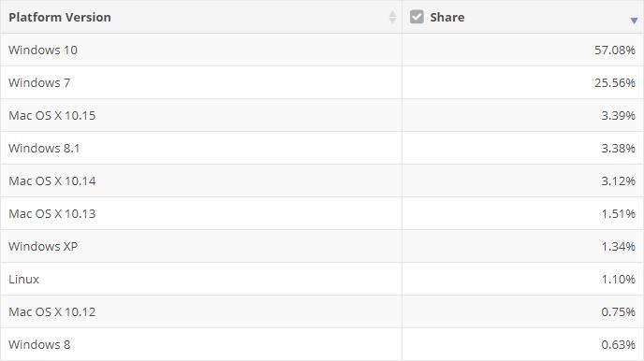Select the Mac OS X 10.15 row

click(x=322, y=115)
